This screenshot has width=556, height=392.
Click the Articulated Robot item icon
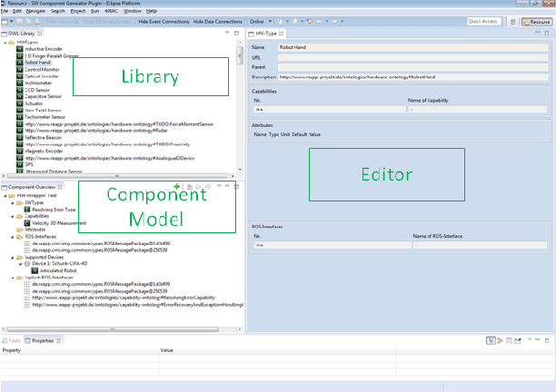tap(34, 270)
